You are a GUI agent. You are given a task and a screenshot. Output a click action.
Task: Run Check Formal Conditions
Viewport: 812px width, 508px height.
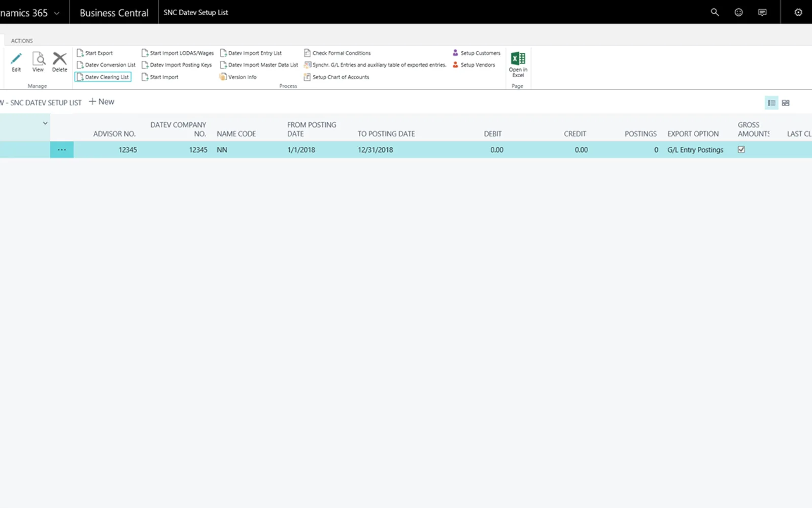tap(337, 53)
